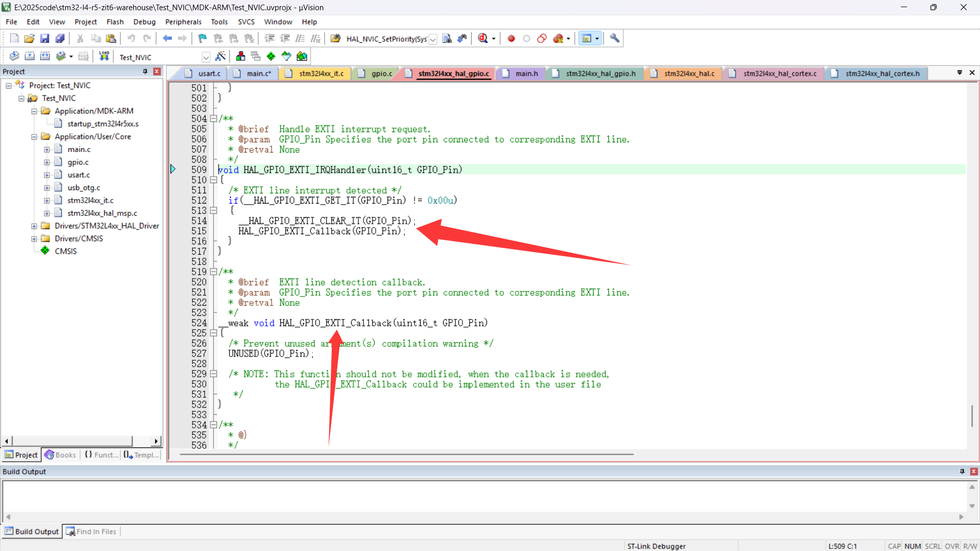Collapse code fold at line 510
This screenshot has height=551, width=980.
coord(214,180)
